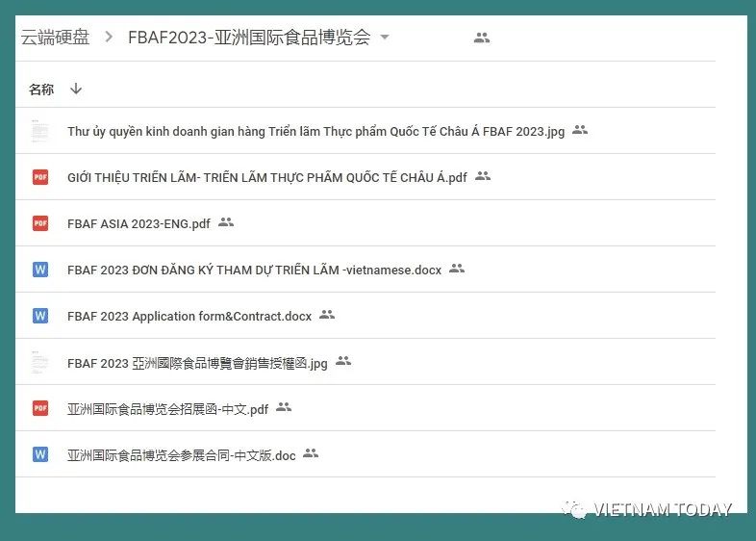Select GIỚI THIỆU TRIỂN LÃM pdf file name
This screenshot has width=756, height=541.
pos(267,177)
